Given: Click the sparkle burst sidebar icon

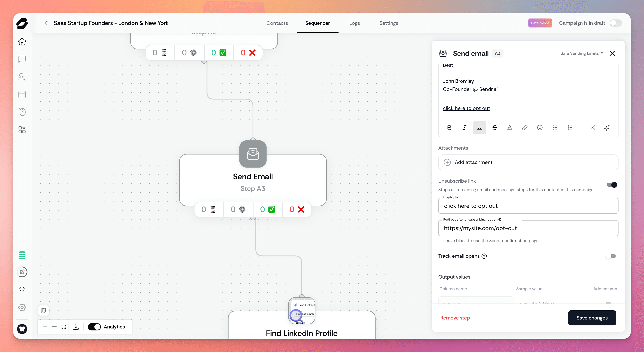Looking at the screenshot, I should coord(22,289).
